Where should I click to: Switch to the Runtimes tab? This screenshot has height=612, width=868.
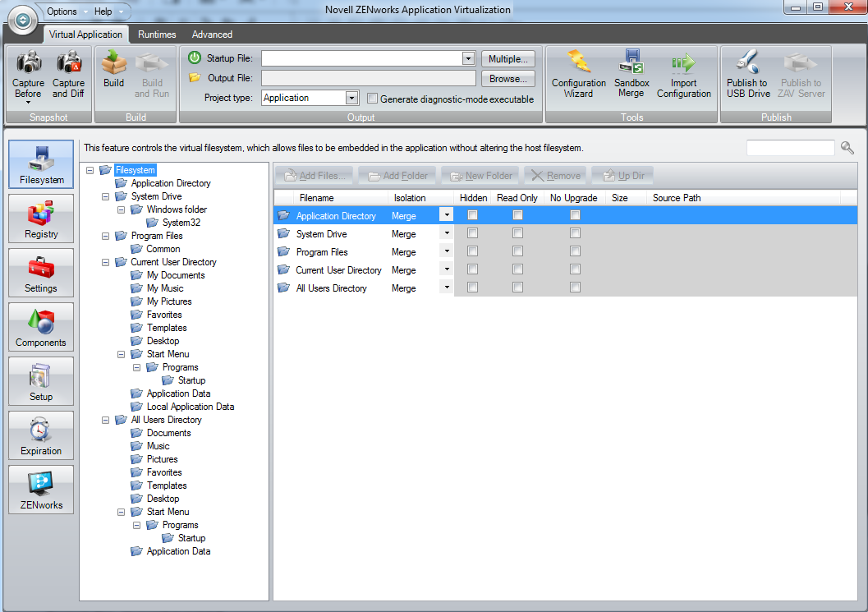(x=156, y=35)
